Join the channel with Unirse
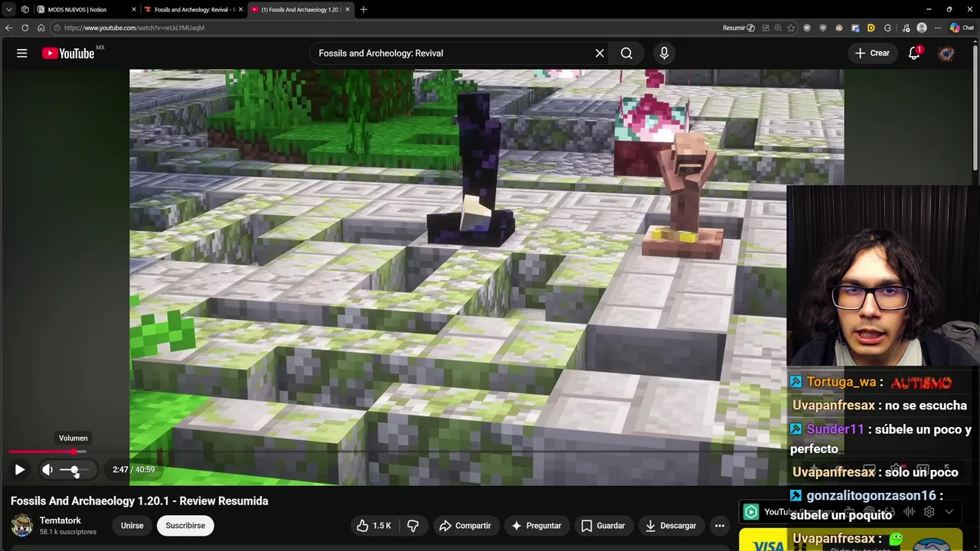The image size is (980, 551). point(132,526)
